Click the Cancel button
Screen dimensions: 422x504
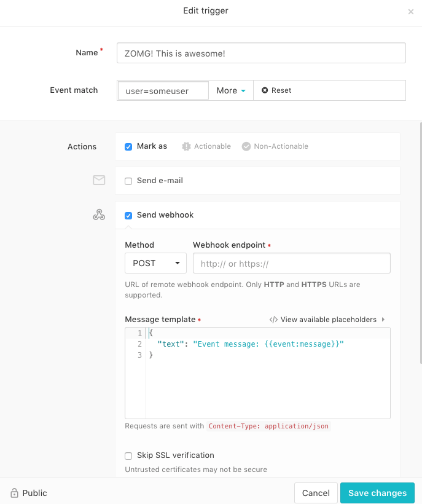[316, 493]
